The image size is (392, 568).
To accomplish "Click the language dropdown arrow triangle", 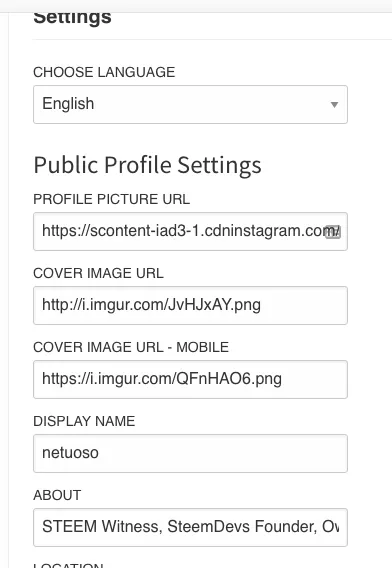I will pos(334,105).
